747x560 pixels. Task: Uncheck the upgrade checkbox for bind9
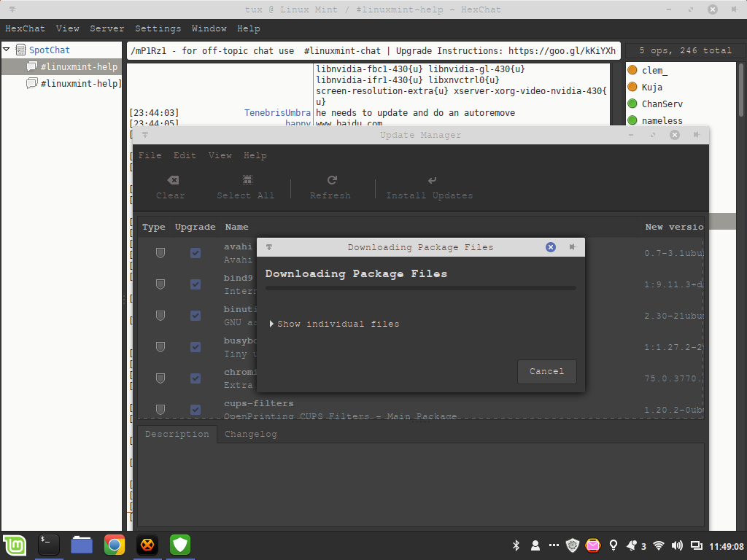tap(196, 284)
